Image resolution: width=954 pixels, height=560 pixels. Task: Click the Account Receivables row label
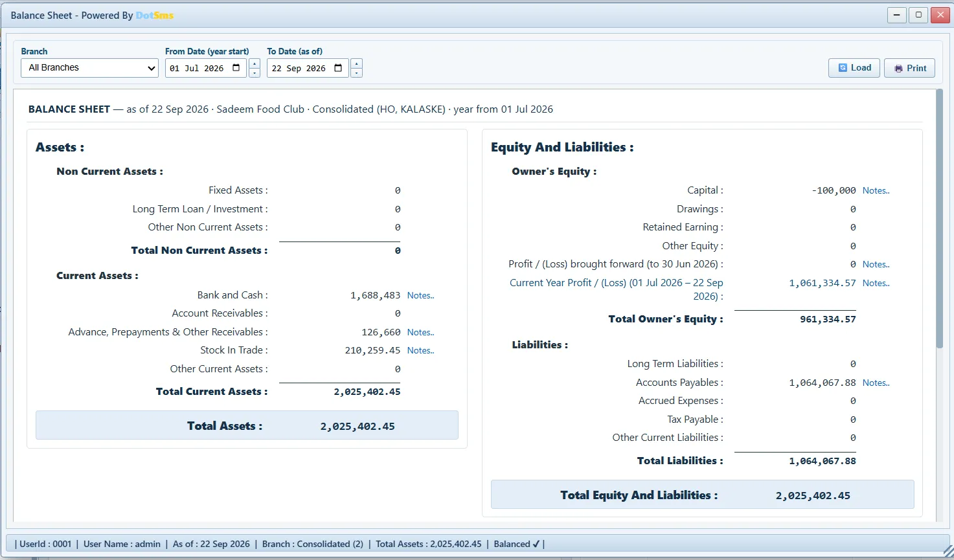click(220, 313)
